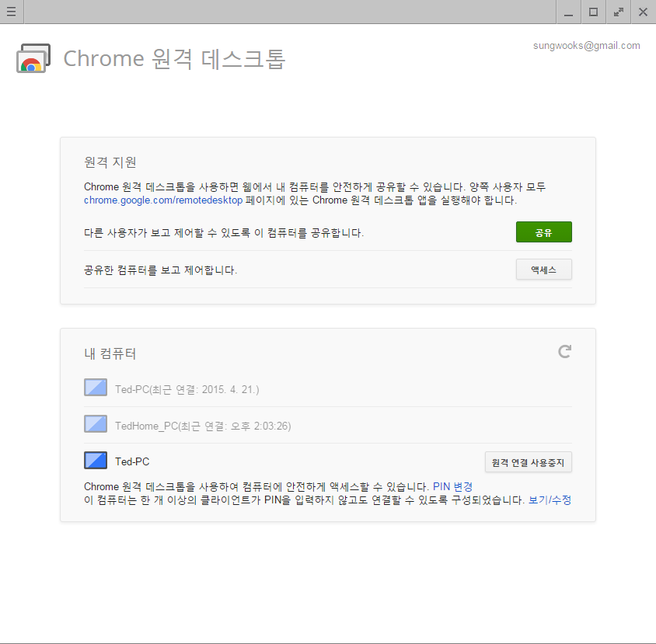Click the green 공유 share button
Image resolution: width=656 pixels, height=644 pixels.
[x=543, y=232]
